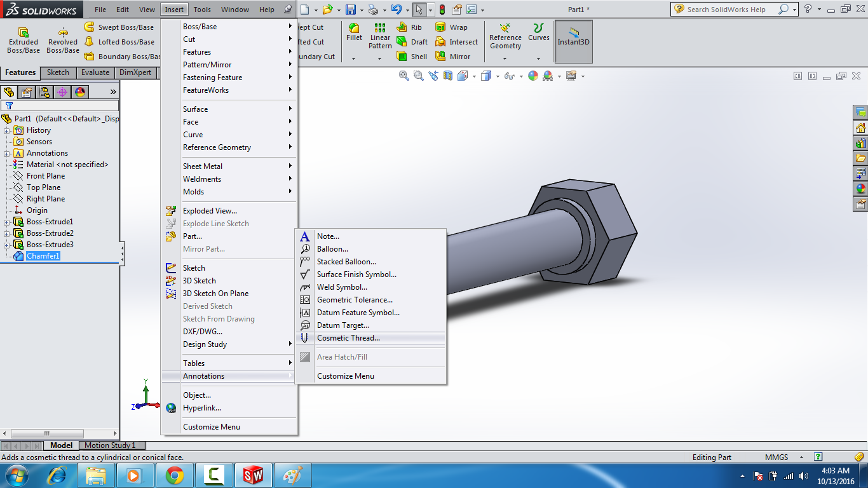Click the Save icon in the top toolbar

click(x=351, y=10)
